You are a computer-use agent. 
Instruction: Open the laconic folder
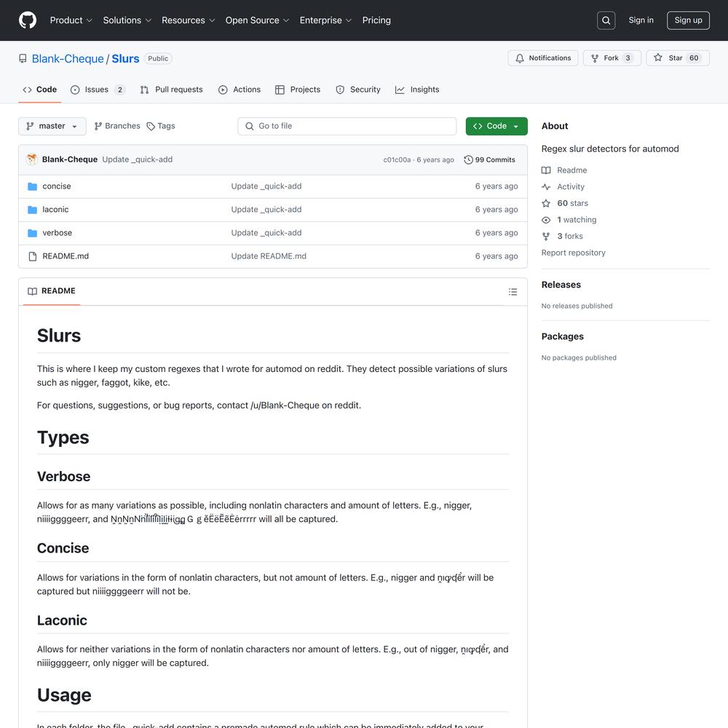click(x=56, y=210)
